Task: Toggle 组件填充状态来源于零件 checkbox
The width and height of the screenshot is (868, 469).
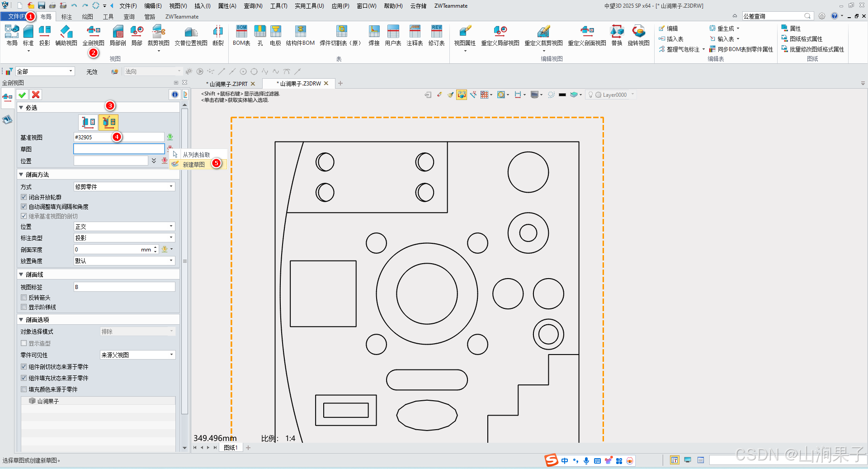Action: pos(24,378)
